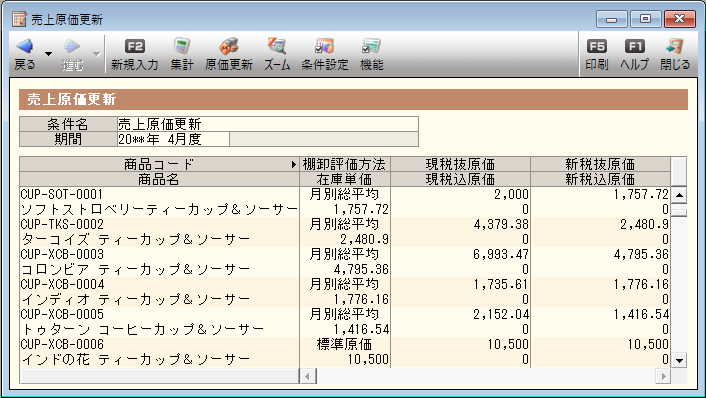Click the 新税抜原価 column header
This screenshot has height=398, width=706.
tap(600, 164)
